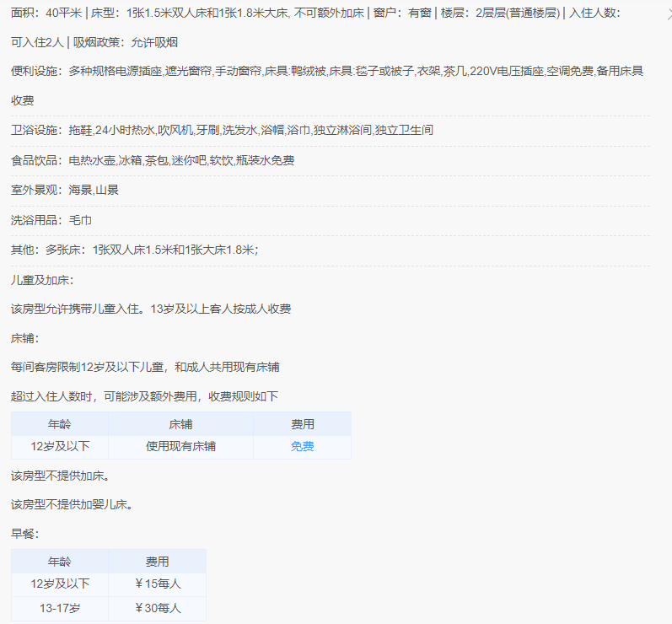Click the 早餐： heading
The height and width of the screenshot is (624, 672).
click(24, 534)
